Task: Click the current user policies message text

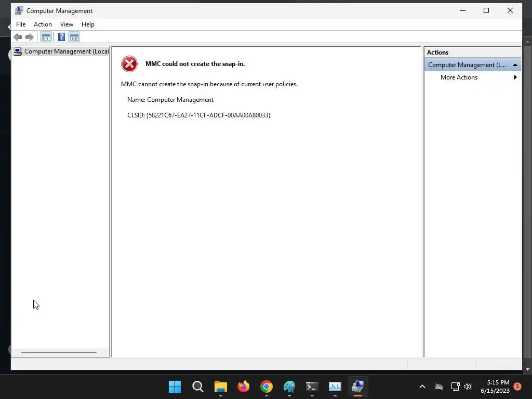Action: 209,84
